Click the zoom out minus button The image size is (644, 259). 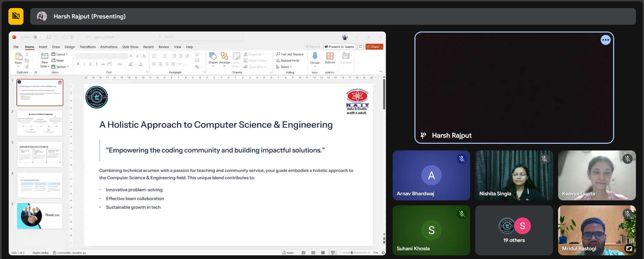coord(340,253)
